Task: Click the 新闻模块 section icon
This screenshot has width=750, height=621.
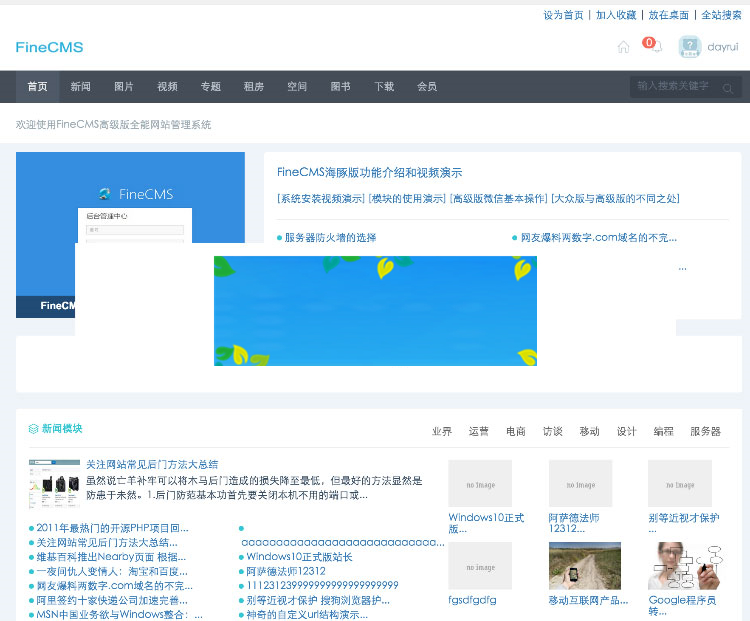Action: coord(33,429)
